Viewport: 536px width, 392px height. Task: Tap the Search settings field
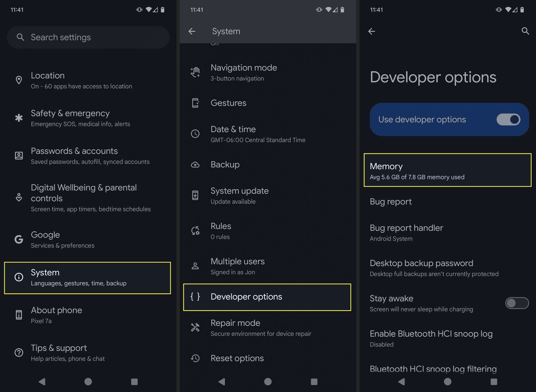(88, 37)
